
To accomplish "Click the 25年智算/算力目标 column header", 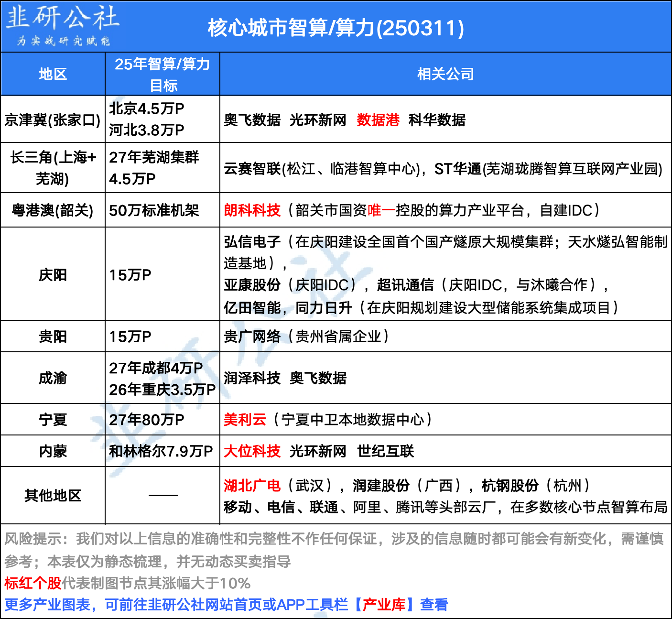I will 163,74.
